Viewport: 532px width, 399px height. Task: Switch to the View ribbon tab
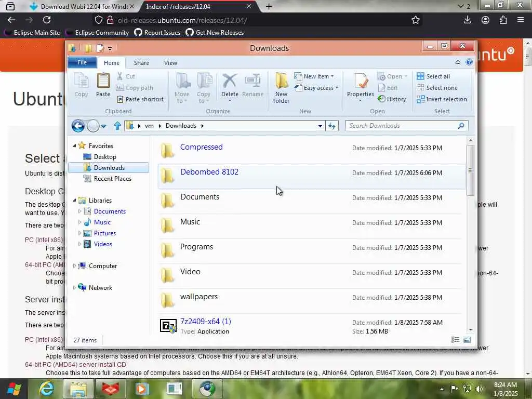tap(170, 63)
